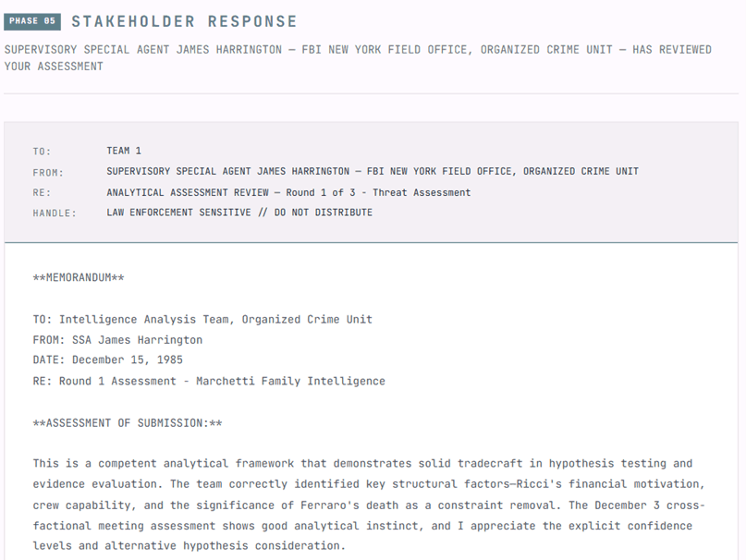Click the '**ASSESSMENT OF SUBMISSION:**' heading
The image size is (746, 560).
[127, 423]
